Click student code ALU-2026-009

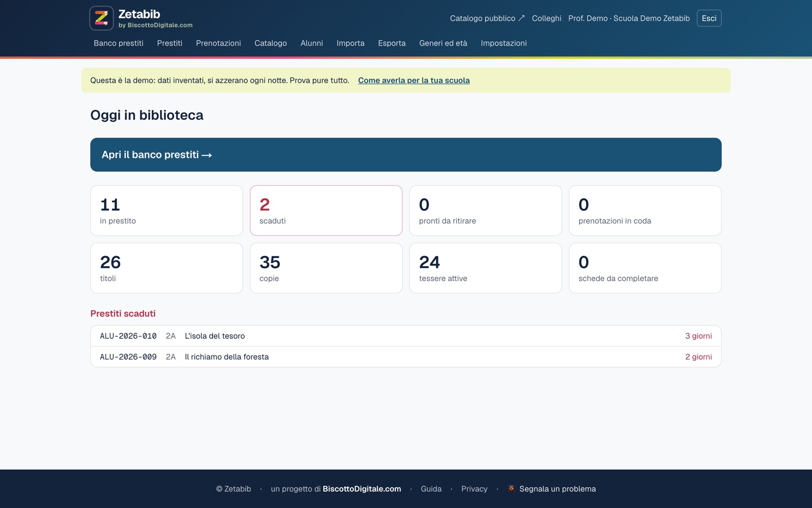click(128, 357)
